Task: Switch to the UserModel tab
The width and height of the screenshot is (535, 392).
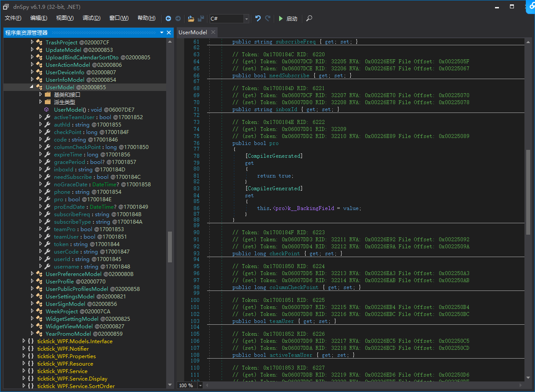Action: click(193, 32)
